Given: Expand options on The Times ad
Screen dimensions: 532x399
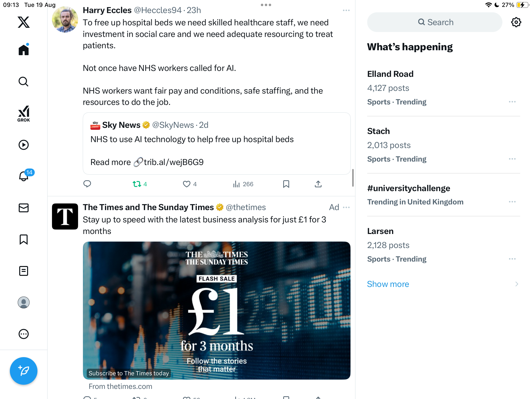Looking at the screenshot, I should click(346, 207).
